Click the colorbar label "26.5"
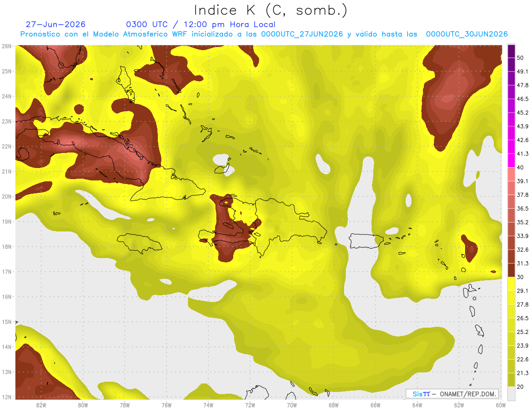This screenshot has height=411, width=532. [x=523, y=318]
